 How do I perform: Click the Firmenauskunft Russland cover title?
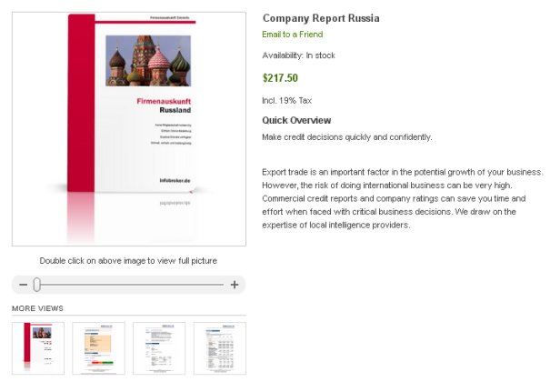coord(161,101)
